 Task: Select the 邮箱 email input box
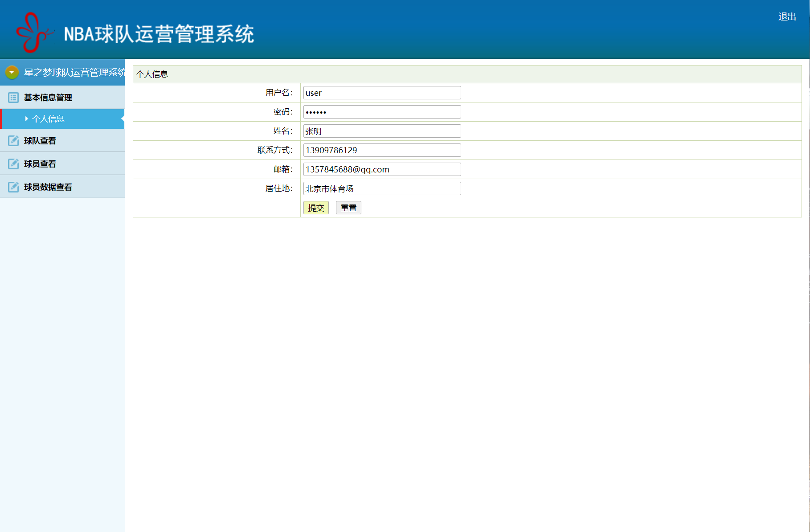point(381,169)
